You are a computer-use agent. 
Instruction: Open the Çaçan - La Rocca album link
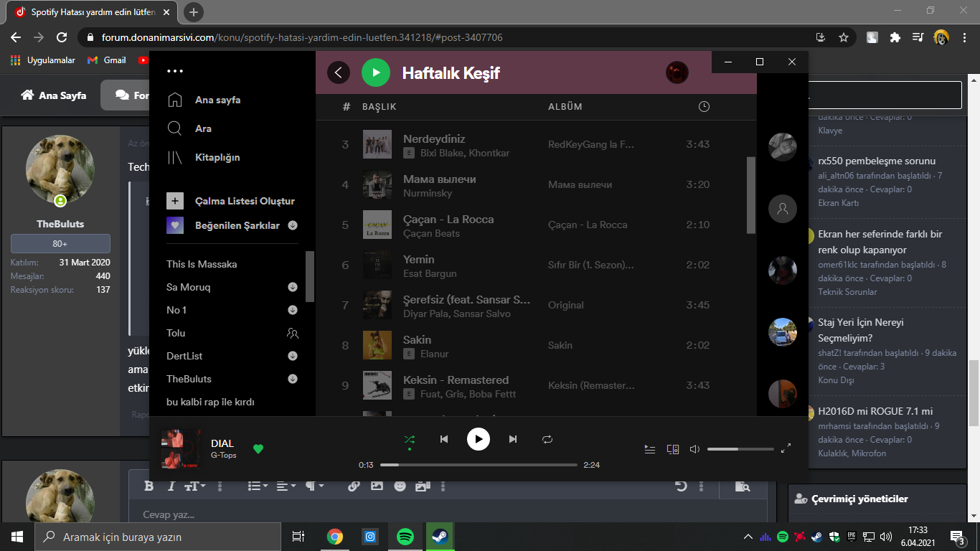pyautogui.click(x=588, y=225)
